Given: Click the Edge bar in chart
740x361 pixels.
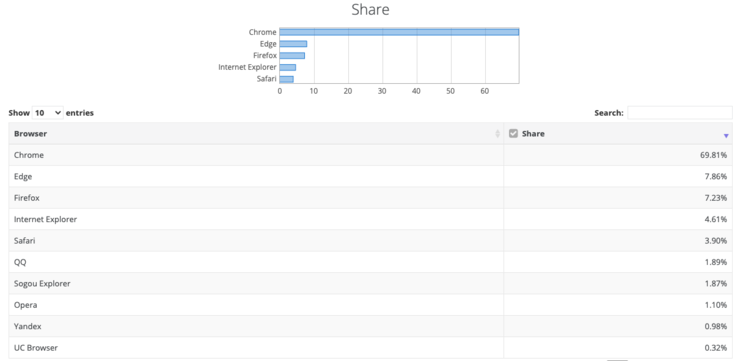Looking at the screenshot, I should point(293,44).
